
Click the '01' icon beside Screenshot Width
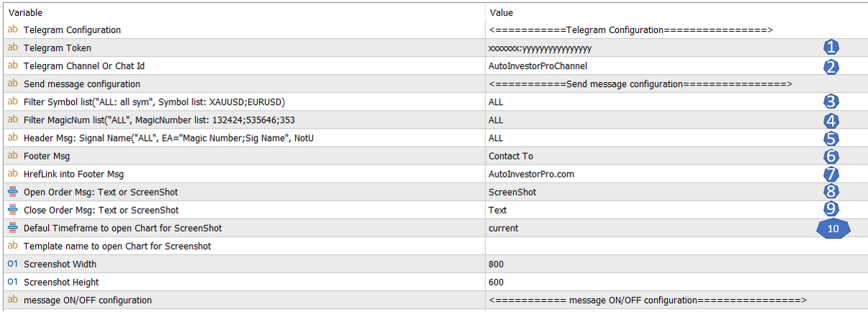(x=12, y=264)
